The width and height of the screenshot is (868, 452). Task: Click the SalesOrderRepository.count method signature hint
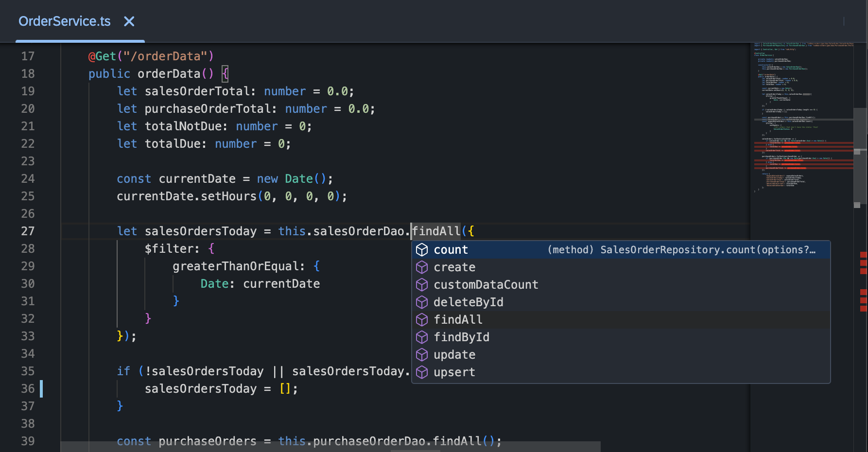(681, 250)
